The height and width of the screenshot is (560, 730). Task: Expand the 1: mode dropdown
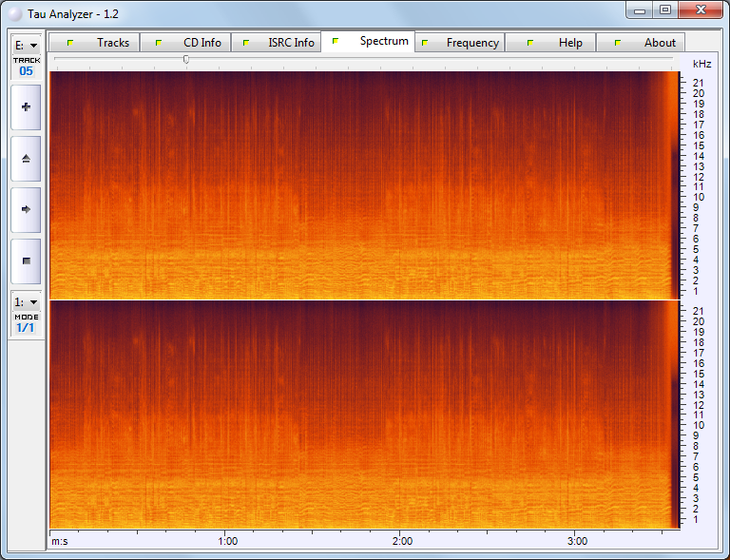(x=26, y=301)
